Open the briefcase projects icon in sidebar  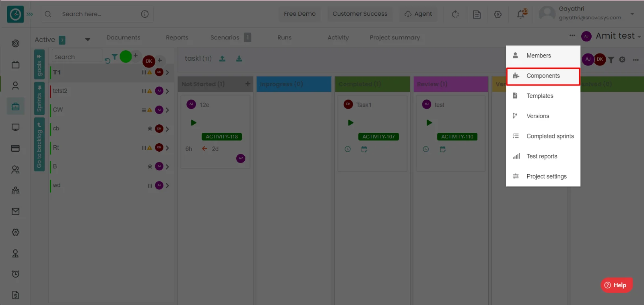[x=15, y=107]
